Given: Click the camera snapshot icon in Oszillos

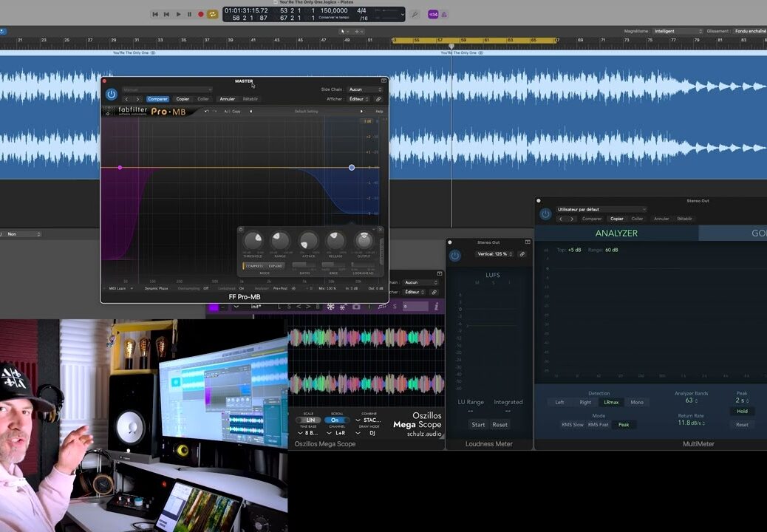Looking at the screenshot, I should pyautogui.click(x=356, y=307).
